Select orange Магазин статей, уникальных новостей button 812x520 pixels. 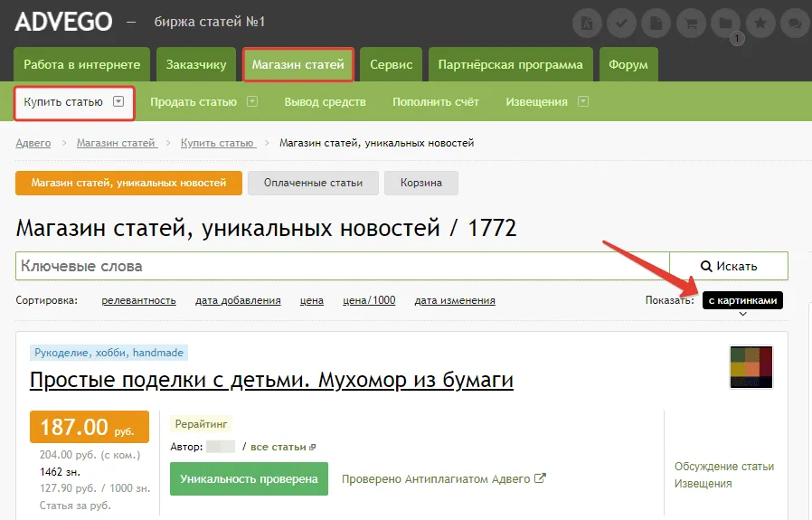point(129,183)
